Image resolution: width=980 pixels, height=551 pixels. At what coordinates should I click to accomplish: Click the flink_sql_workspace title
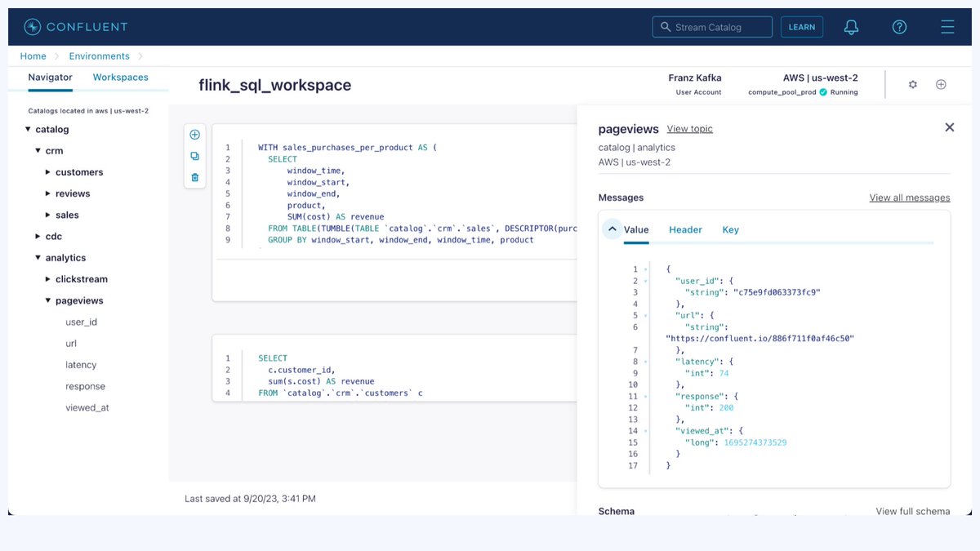click(275, 85)
